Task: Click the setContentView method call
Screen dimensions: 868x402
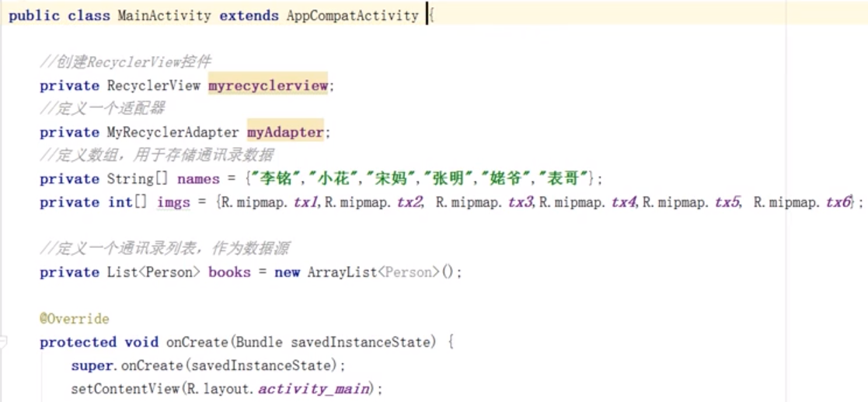Action: point(125,389)
